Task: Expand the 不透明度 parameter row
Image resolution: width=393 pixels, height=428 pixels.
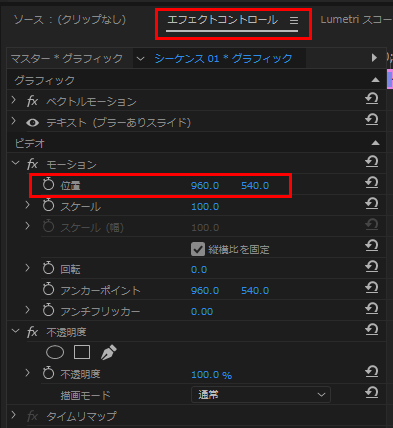Action: (x=28, y=373)
